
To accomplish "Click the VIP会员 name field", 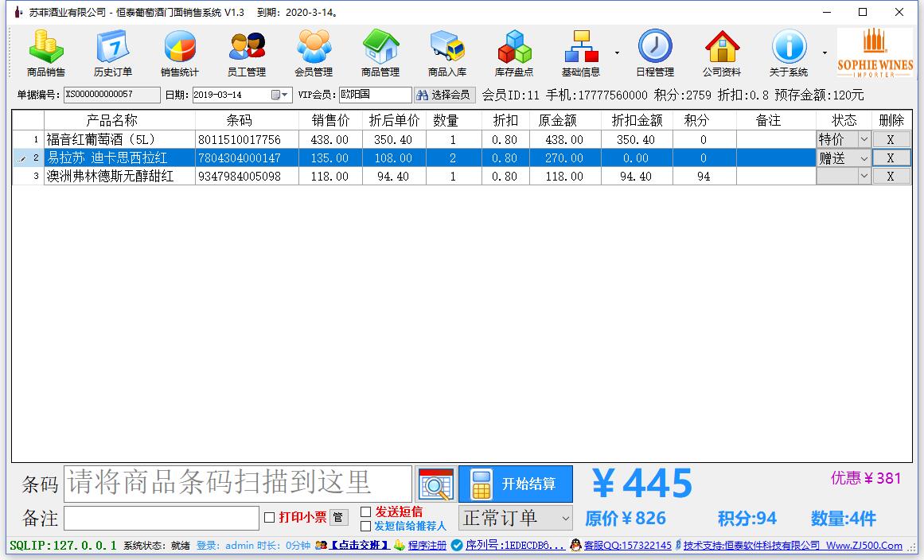I will tap(376, 95).
